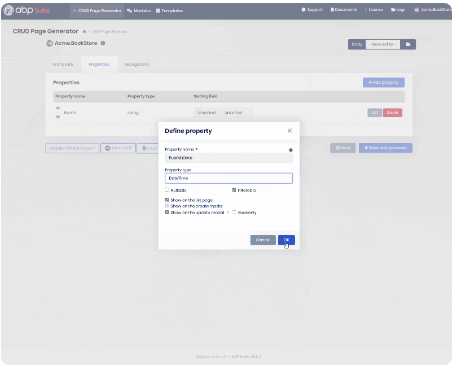Move Name property up with arrow
Image resolution: width=454 pixels, height=367 pixels.
pos(58,108)
